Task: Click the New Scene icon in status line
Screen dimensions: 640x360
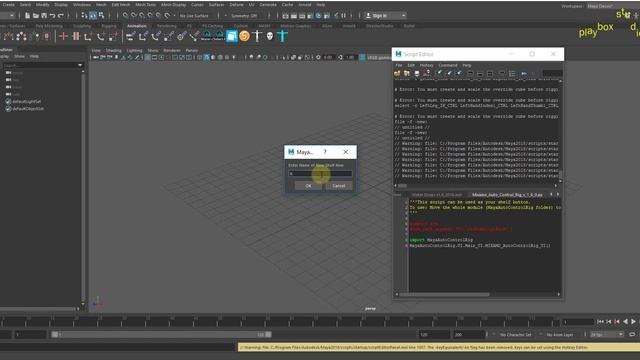Action: click(x=27, y=16)
